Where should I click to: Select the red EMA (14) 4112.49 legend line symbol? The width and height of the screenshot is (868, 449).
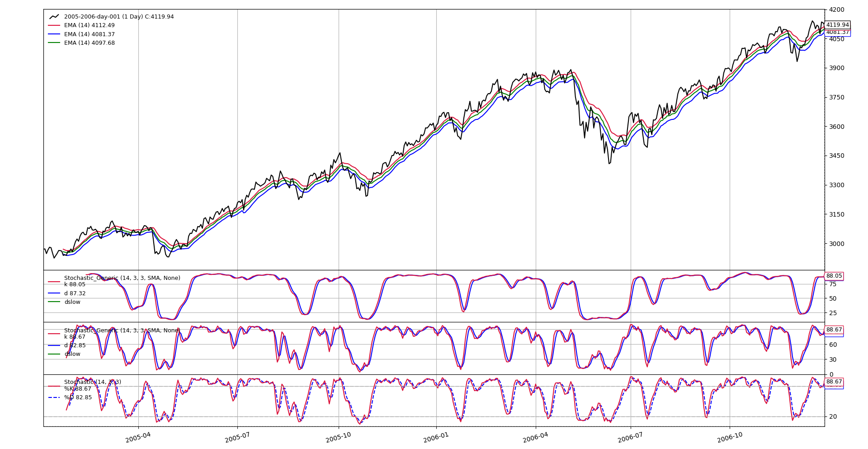(x=54, y=26)
